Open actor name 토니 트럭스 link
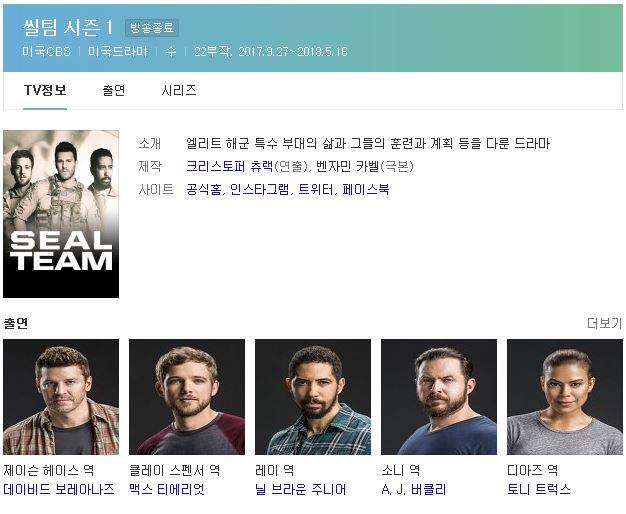 (539, 489)
